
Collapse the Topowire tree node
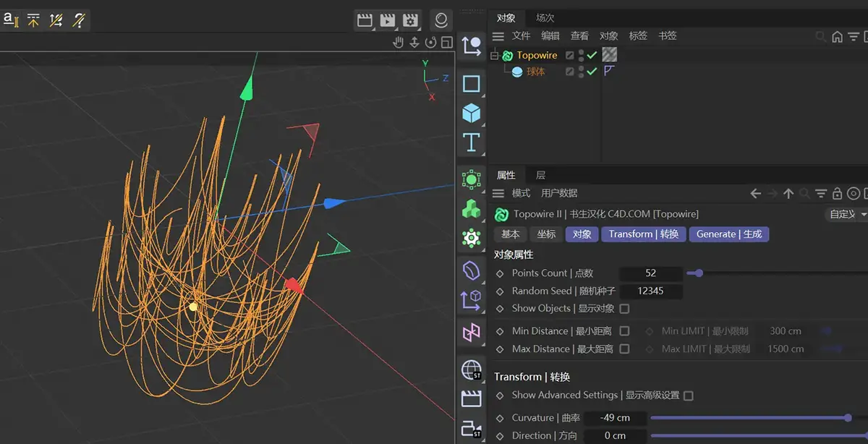point(495,56)
